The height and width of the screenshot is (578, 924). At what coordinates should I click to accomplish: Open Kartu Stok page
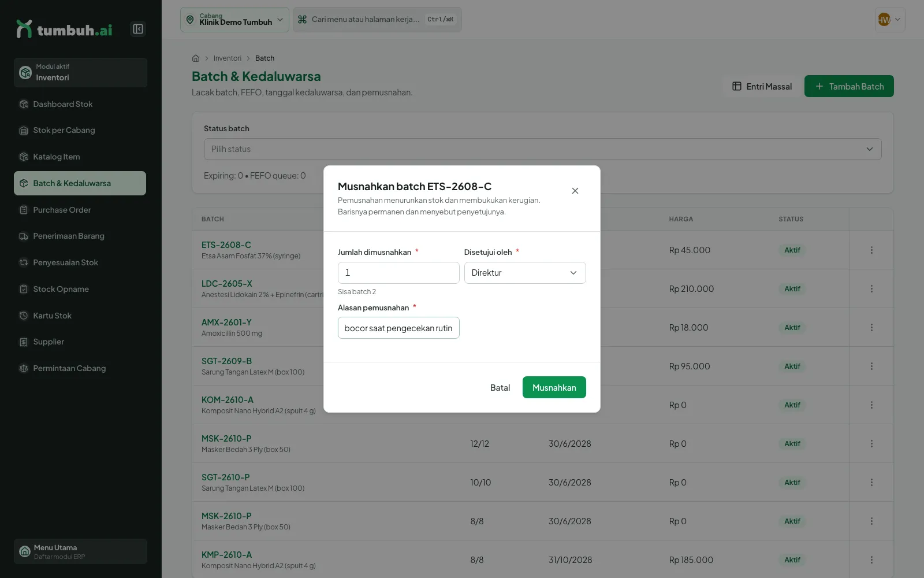click(x=80, y=316)
